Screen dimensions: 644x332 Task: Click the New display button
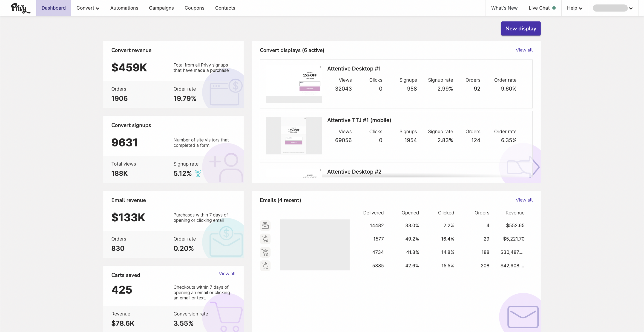(520, 28)
